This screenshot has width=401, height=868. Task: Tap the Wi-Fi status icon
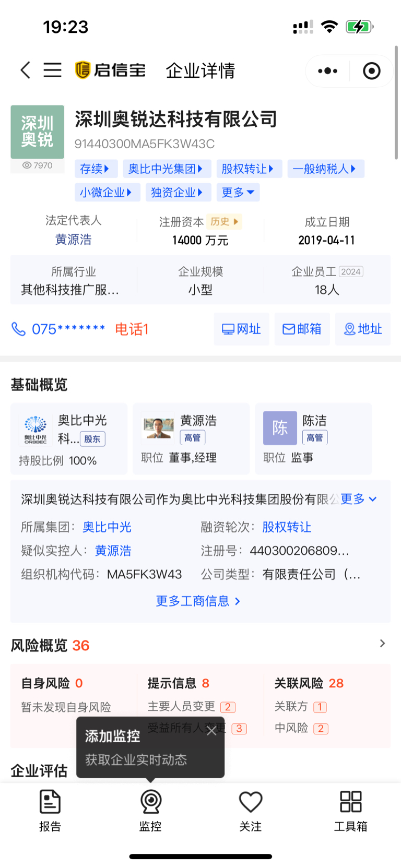329,27
